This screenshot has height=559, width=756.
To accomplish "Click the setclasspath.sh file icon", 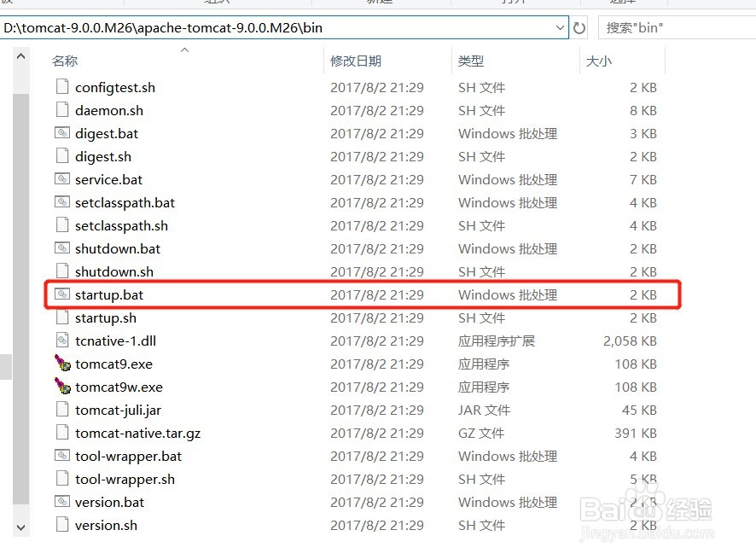I will click(62, 225).
